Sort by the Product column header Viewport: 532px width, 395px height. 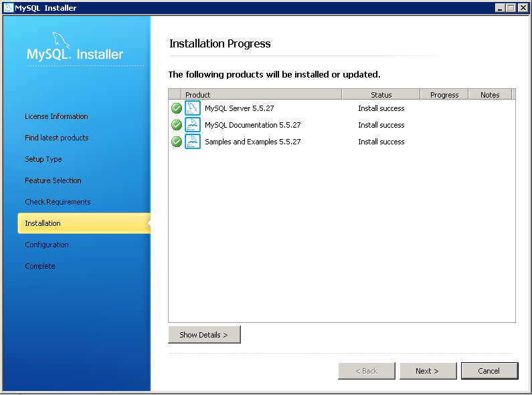pos(262,94)
